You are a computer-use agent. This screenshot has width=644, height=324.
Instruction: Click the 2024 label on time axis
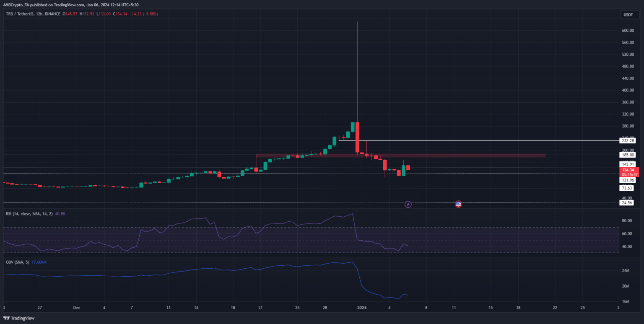[x=362, y=307]
